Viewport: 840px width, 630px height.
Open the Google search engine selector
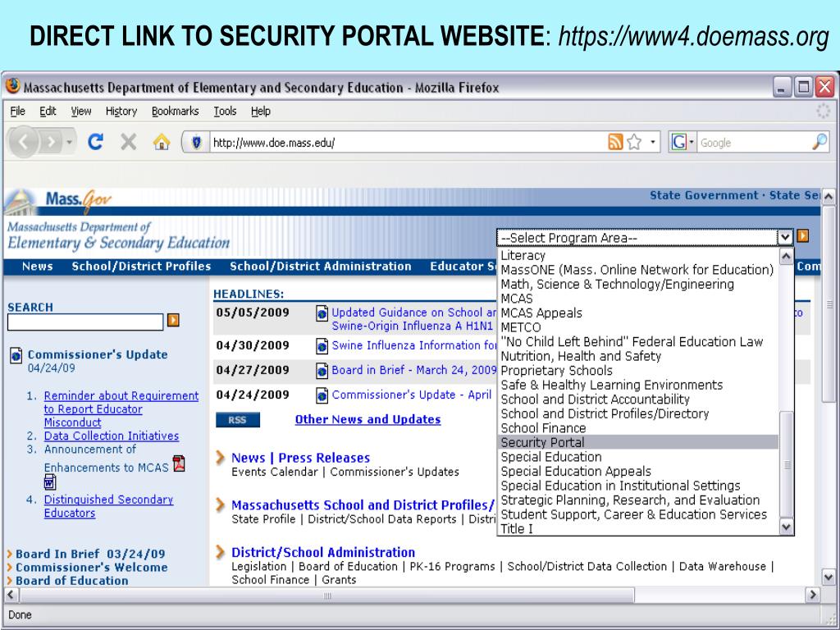click(x=682, y=143)
